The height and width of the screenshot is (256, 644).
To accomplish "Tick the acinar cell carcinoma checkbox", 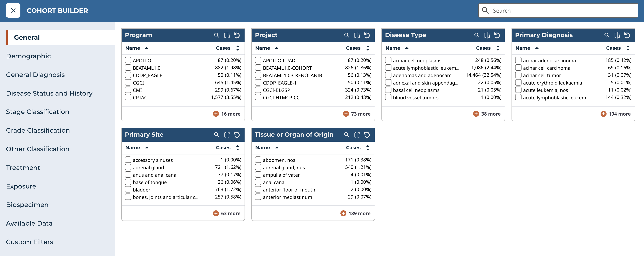I will [518, 68].
